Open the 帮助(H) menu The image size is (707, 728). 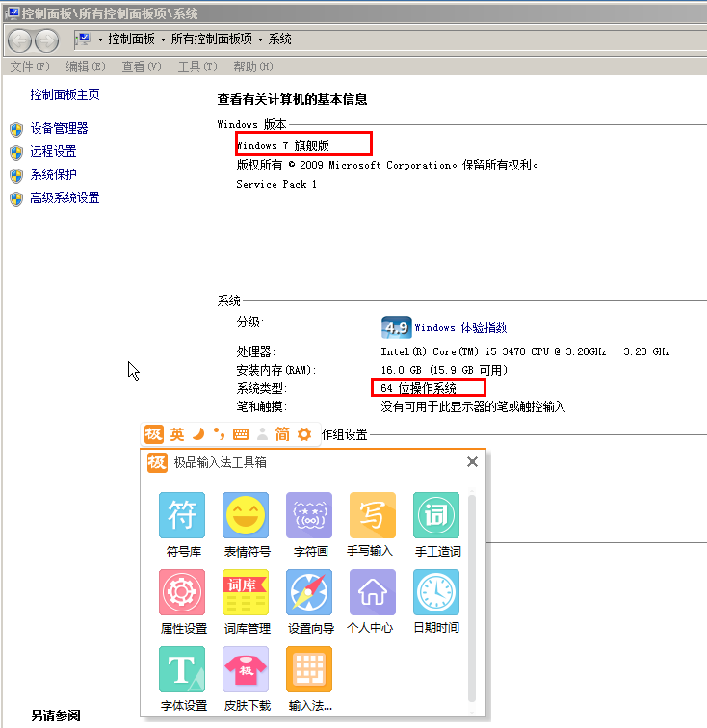[253, 66]
